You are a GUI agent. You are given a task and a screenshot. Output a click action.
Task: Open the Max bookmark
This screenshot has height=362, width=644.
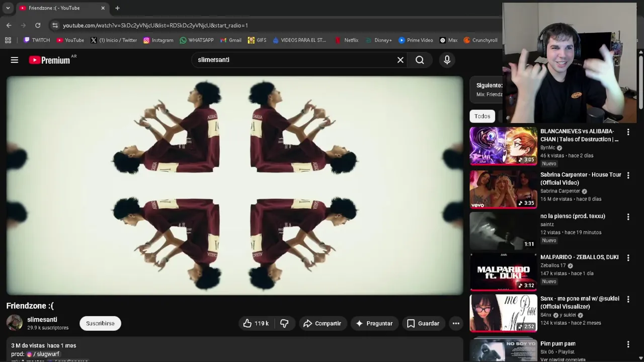[x=448, y=40]
